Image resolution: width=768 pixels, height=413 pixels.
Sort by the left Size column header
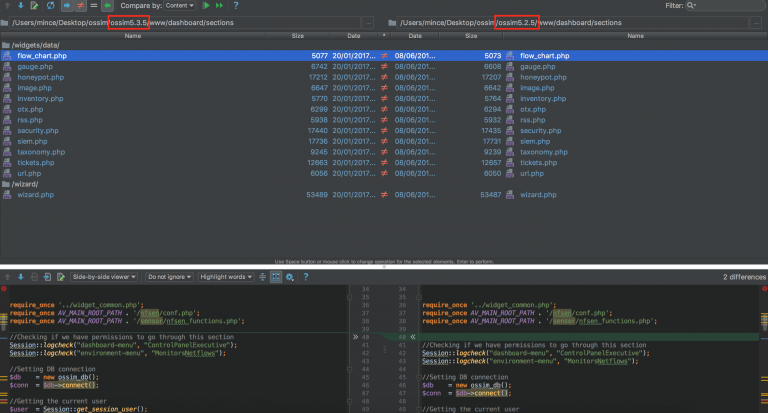click(x=298, y=35)
